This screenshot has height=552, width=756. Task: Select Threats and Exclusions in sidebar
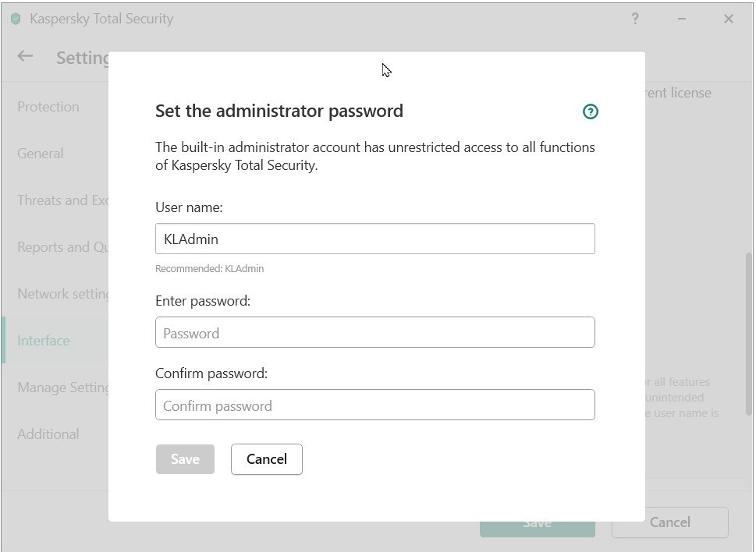[62, 200]
